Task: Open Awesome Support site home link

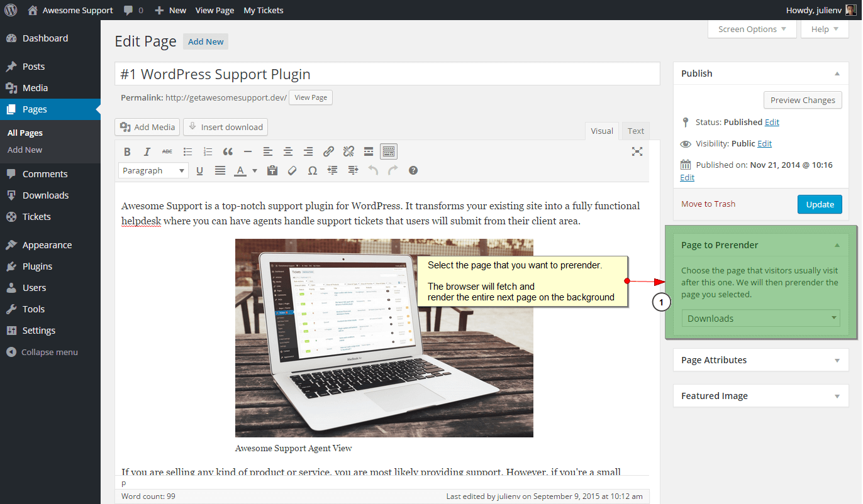Action: [x=70, y=10]
